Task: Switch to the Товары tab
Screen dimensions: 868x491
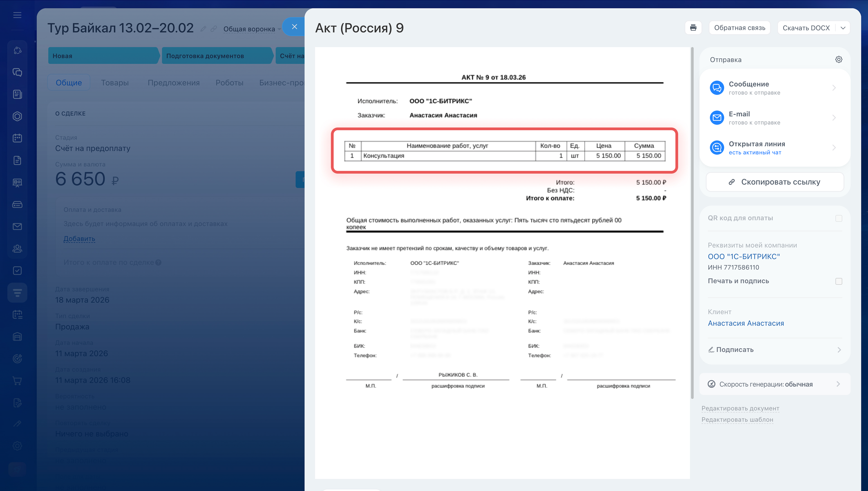Action: (x=115, y=83)
